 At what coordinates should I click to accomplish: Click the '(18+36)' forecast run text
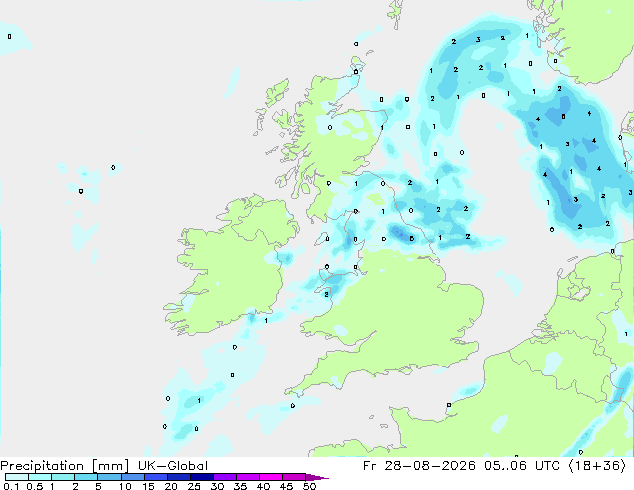(x=597, y=466)
